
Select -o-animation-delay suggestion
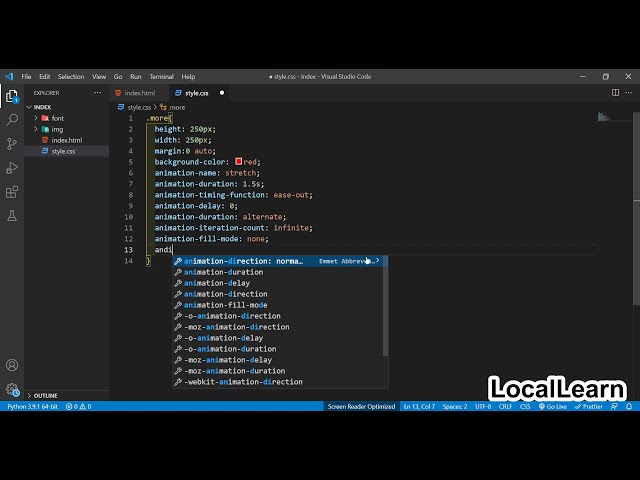(x=278, y=338)
